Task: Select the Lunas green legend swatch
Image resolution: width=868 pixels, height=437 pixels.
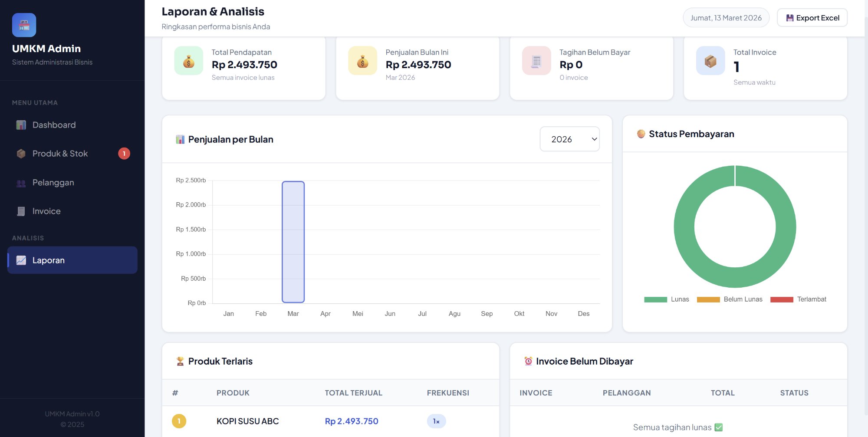Action: [x=655, y=299]
